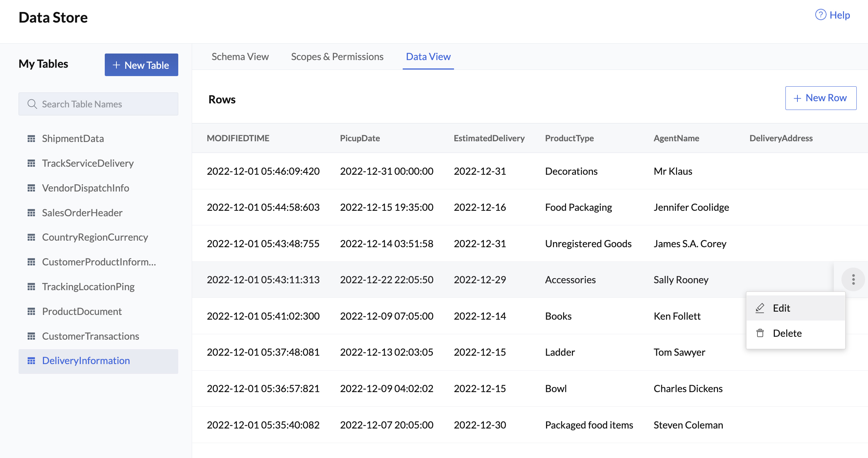The height and width of the screenshot is (458, 868).
Task: Click the table icon beside ProductDocument
Action: (x=31, y=312)
